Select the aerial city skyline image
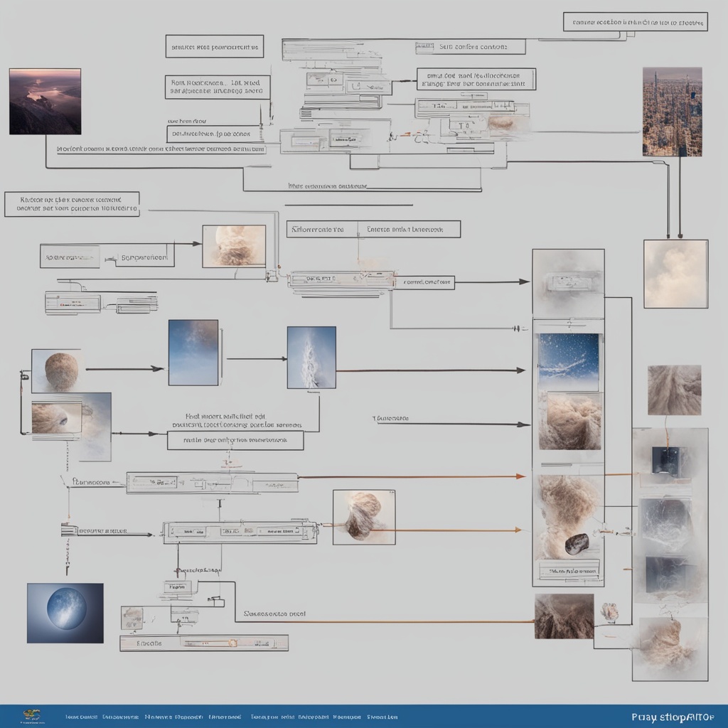Image resolution: width=728 pixels, height=728 pixels. coord(672,112)
